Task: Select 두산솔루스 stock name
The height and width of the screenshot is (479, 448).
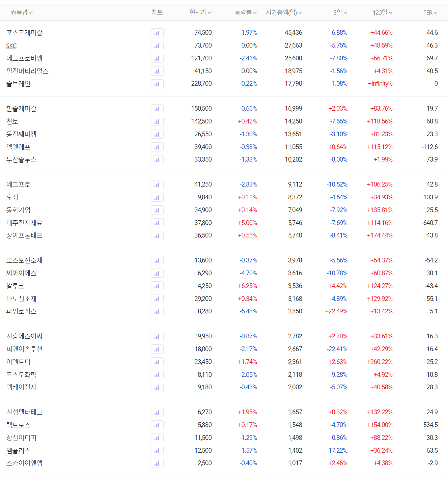Action: click(x=21, y=160)
